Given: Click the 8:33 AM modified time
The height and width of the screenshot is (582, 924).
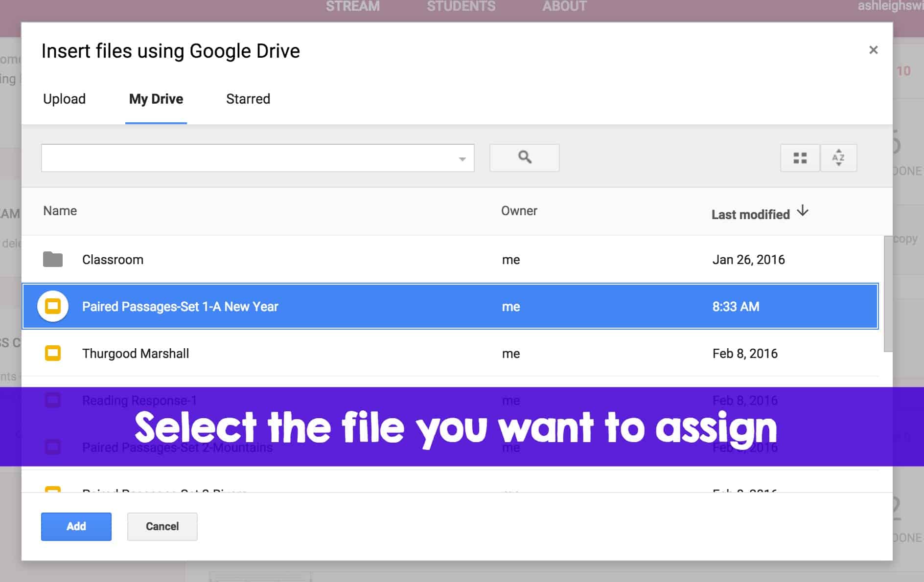Looking at the screenshot, I should tap(736, 307).
